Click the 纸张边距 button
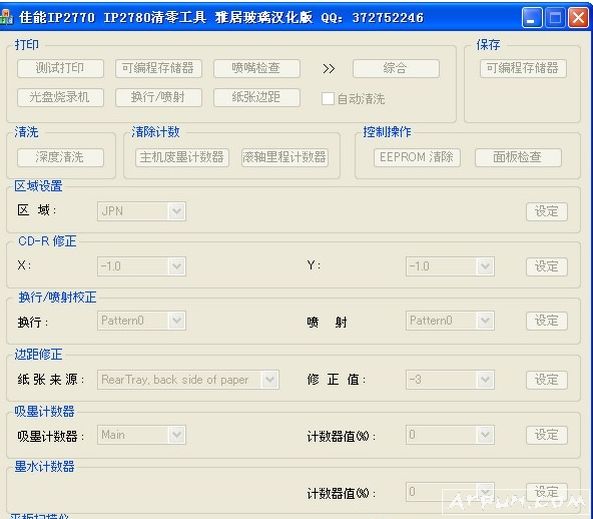This screenshot has height=519, width=593. point(256,98)
